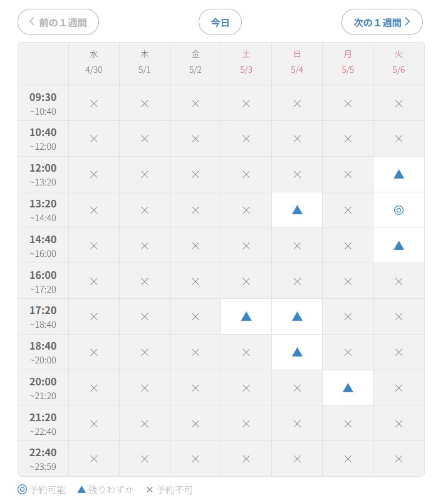
Task: Click the X cell on 5/5 at 22:40
Action: click(x=348, y=459)
